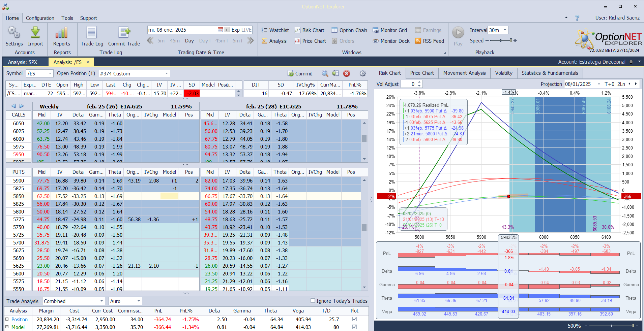Open the Projection date dropdown

point(599,84)
